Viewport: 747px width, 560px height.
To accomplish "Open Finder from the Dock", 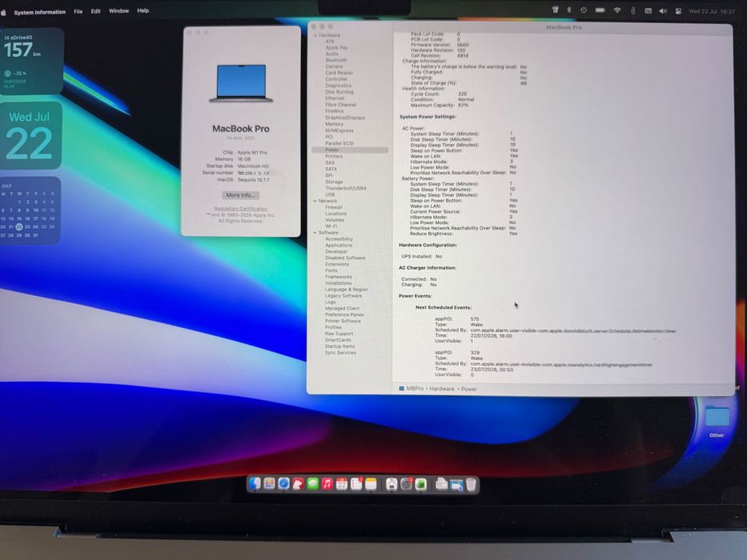I will 255,484.
